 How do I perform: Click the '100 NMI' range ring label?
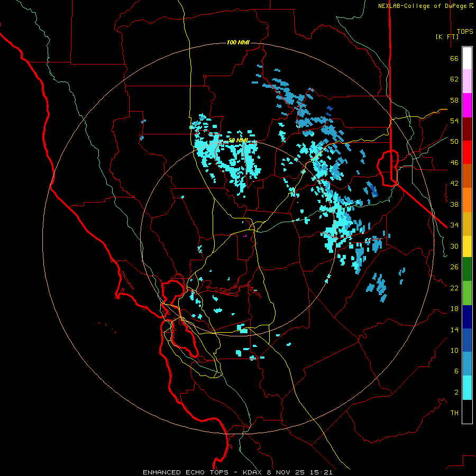click(238, 42)
